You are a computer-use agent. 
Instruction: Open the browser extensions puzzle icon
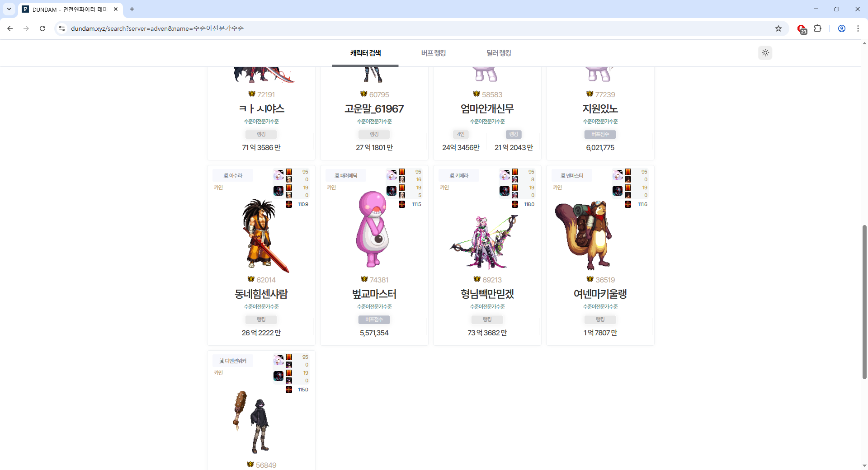(817, 28)
